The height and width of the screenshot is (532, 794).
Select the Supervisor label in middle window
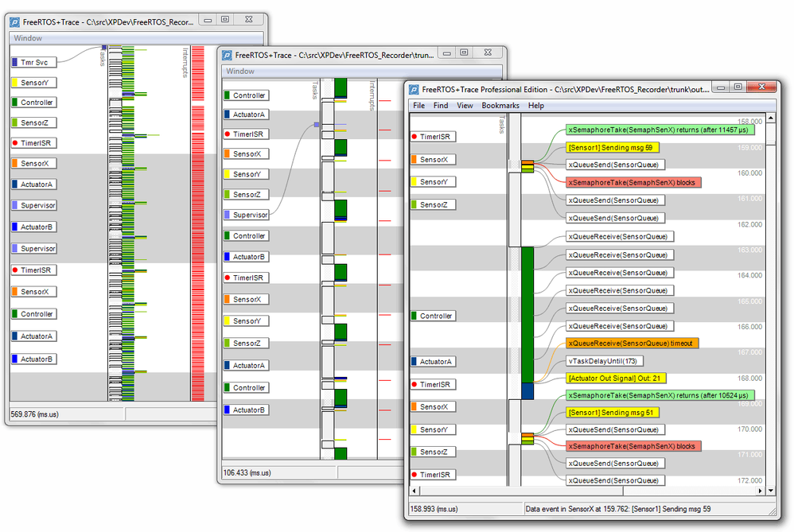[x=246, y=215]
